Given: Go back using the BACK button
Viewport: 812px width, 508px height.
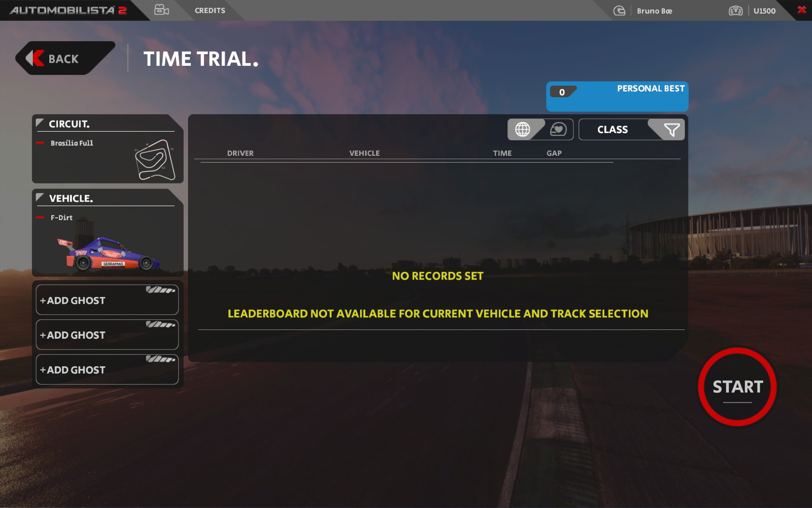Looking at the screenshot, I should (65, 58).
